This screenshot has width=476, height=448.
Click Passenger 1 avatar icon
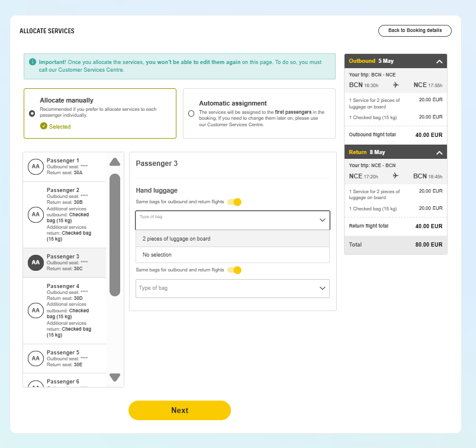click(x=35, y=168)
